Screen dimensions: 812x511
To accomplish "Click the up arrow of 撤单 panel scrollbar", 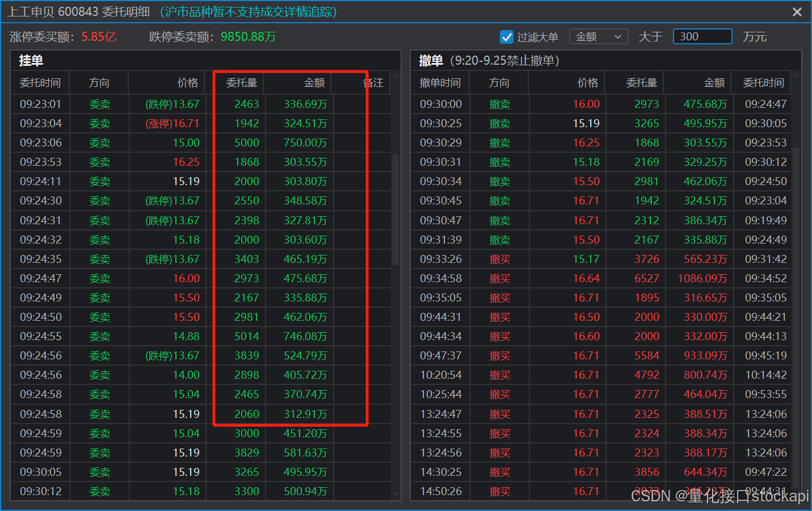I will pos(796,75).
